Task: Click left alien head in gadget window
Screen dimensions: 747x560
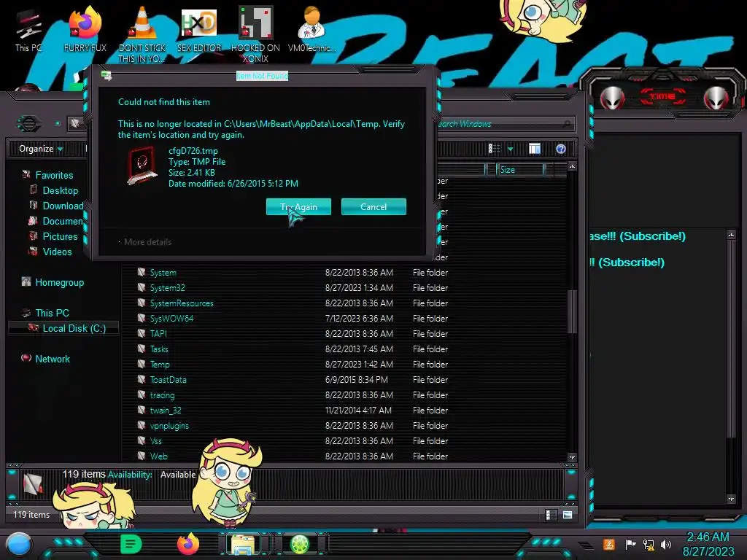Action: (612, 98)
